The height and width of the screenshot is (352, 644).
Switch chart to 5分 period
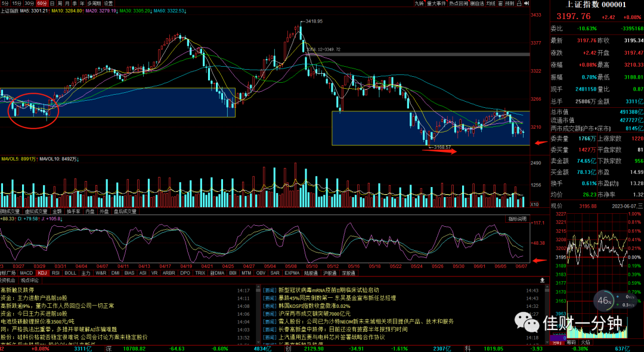[5, 4]
